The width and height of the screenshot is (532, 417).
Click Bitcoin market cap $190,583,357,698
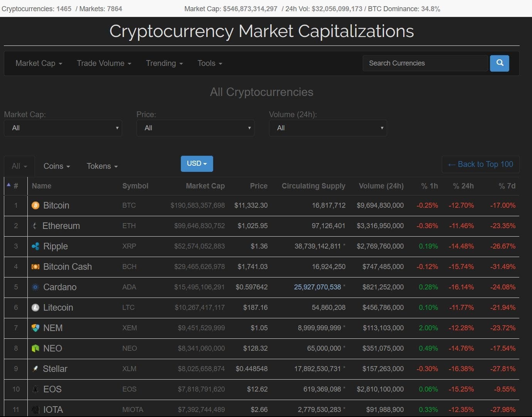198,205
